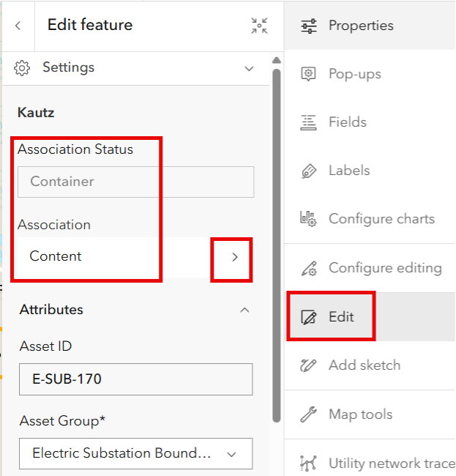Image resolution: width=456 pixels, height=476 pixels.
Task: Collapse the Attributes section
Action: tap(245, 310)
